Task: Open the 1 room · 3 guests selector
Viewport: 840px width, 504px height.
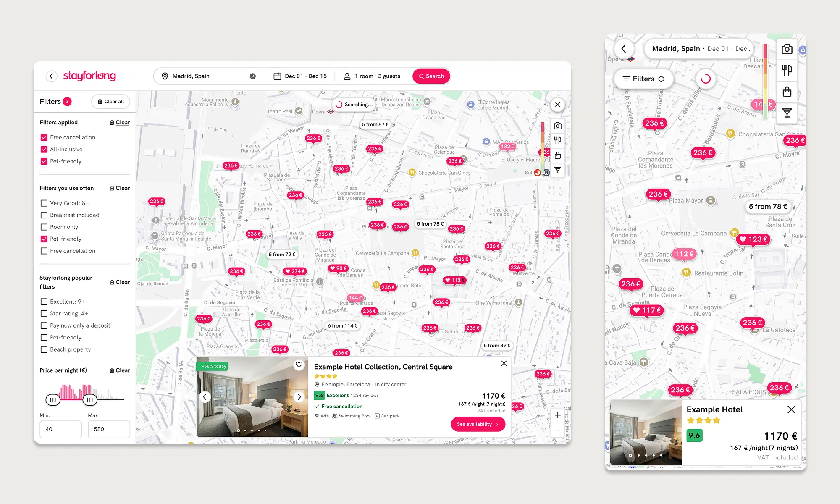Action: point(372,76)
